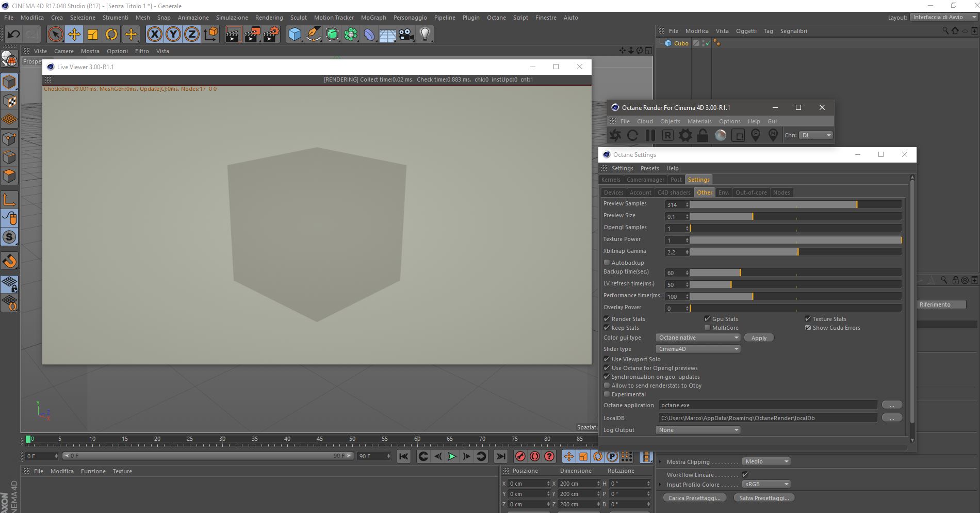The height and width of the screenshot is (513, 980).
Task: Click the Carica Presettaggi button
Action: (x=694, y=498)
